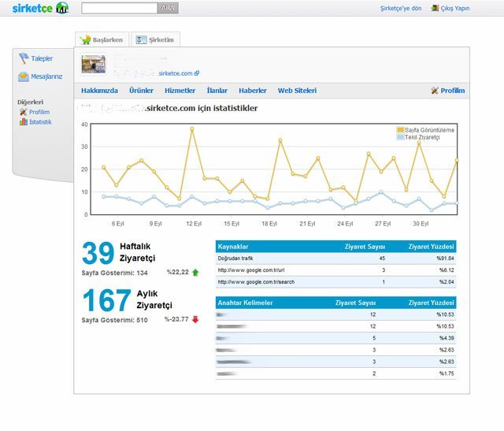Switch to the Başlarken tab
Viewport: 504px width, 431px height.
pos(102,39)
